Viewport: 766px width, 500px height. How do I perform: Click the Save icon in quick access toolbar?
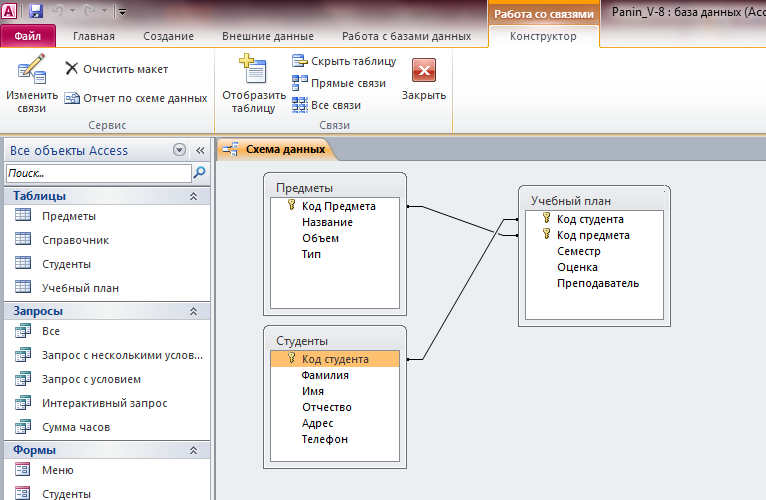coord(36,11)
